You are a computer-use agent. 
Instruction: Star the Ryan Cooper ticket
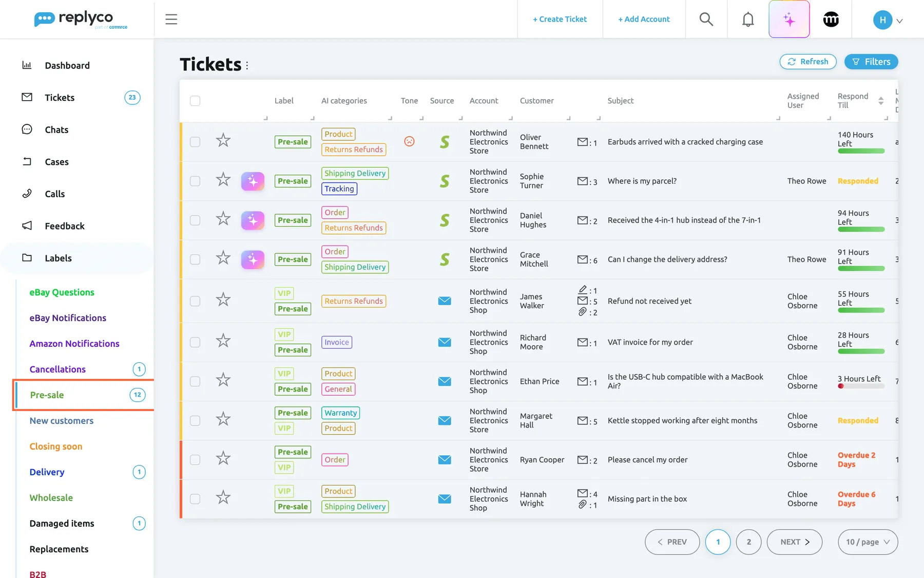pyautogui.click(x=223, y=458)
